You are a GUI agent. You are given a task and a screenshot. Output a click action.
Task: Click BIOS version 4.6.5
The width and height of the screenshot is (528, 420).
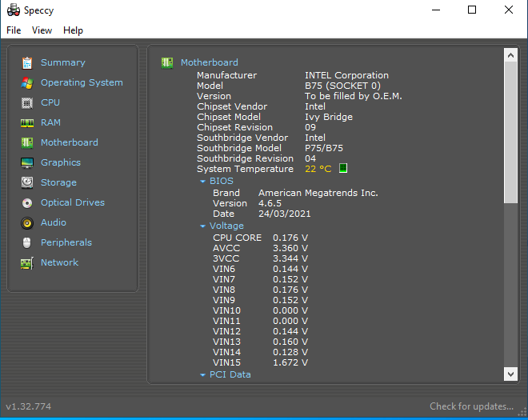click(x=270, y=203)
